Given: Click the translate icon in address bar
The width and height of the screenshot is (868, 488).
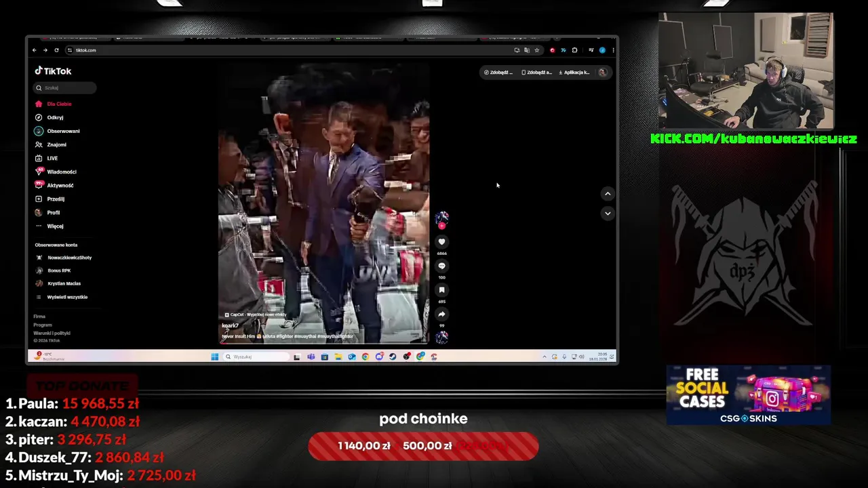Looking at the screenshot, I should [527, 50].
